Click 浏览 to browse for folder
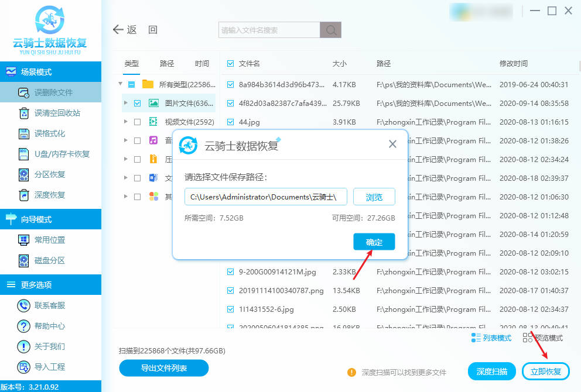 tap(374, 197)
